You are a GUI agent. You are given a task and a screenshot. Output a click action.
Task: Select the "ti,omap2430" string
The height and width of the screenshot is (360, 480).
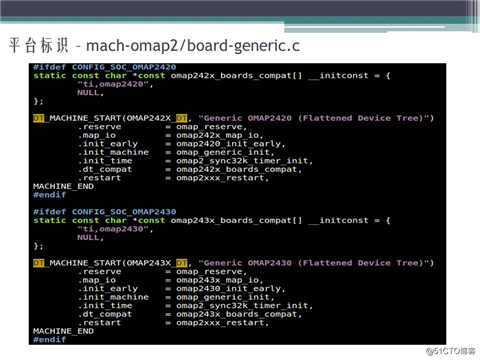tap(113, 229)
